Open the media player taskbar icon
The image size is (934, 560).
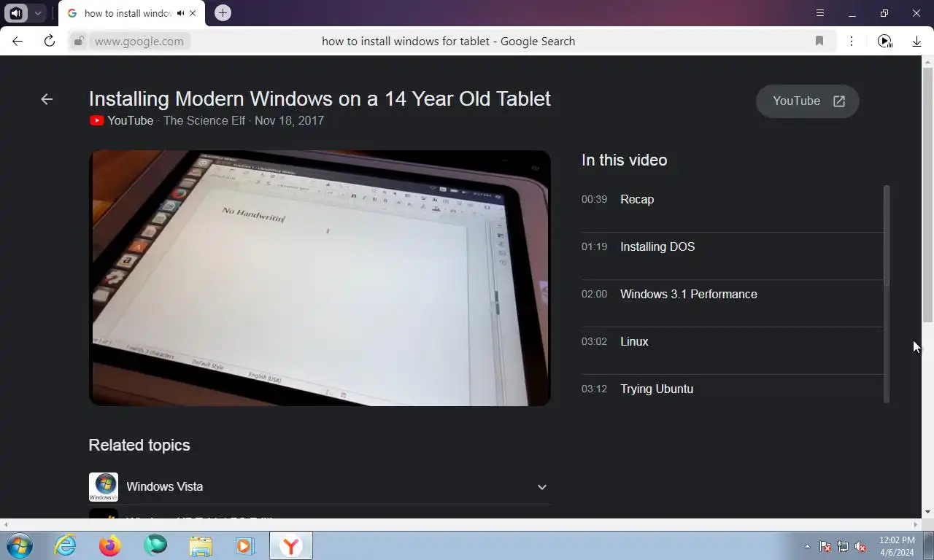[244, 545]
